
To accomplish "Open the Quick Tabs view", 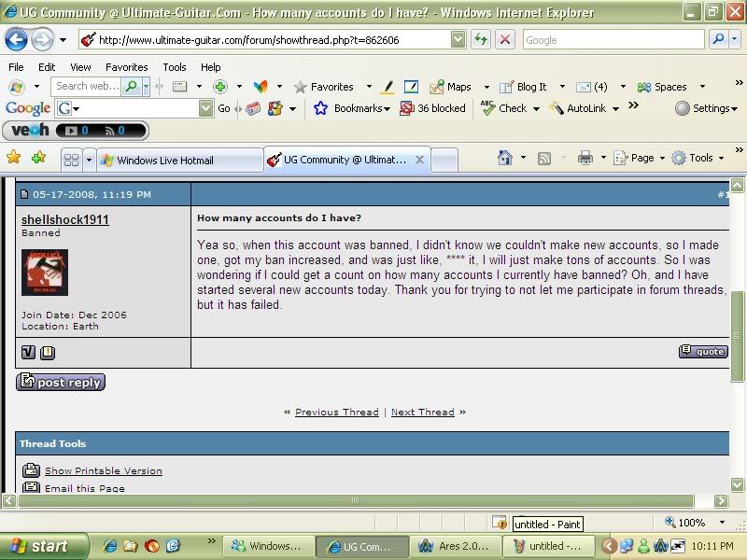I will [x=72, y=160].
